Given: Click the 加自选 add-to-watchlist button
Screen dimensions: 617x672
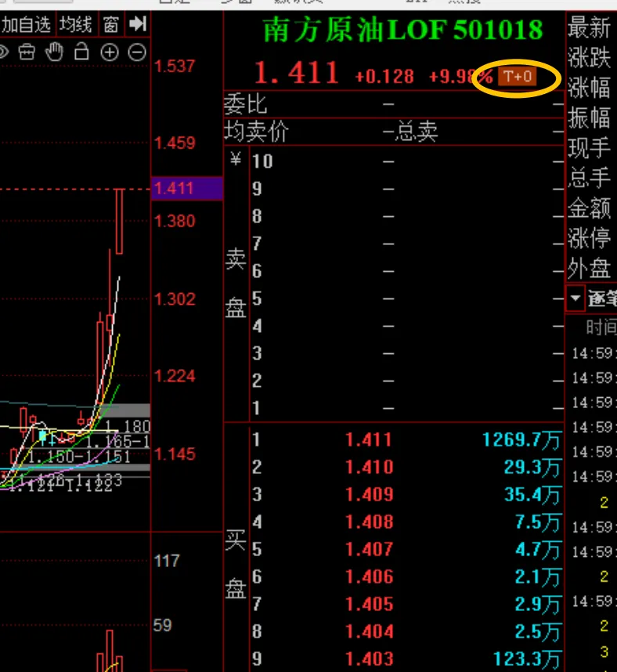Looking at the screenshot, I should pyautogui.click(x=27, y=24).
